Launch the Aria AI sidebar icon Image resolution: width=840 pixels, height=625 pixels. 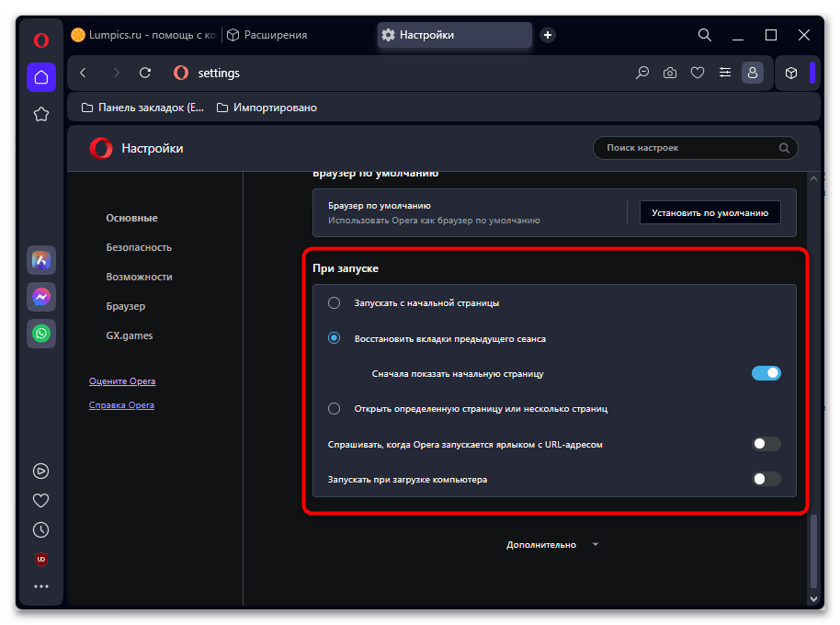41,260
